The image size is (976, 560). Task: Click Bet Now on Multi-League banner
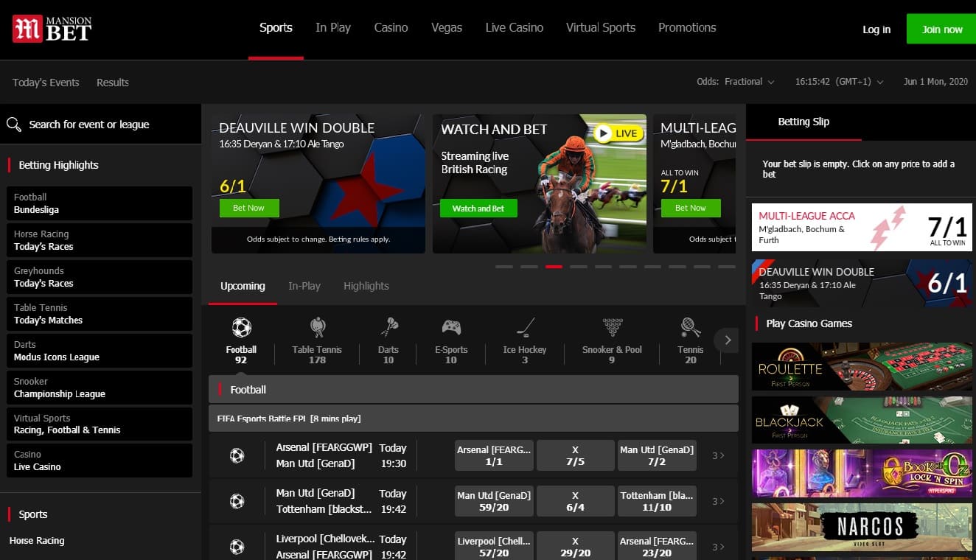(691, 208)
